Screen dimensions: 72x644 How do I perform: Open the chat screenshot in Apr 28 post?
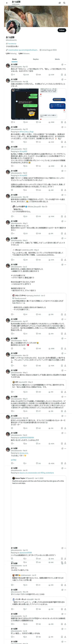[25, 104]
